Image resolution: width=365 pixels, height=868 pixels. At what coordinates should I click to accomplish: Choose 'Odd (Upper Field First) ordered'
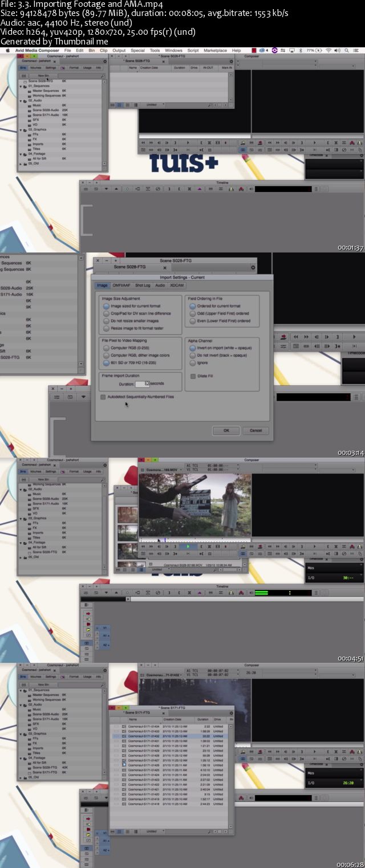tap(193, 313)
